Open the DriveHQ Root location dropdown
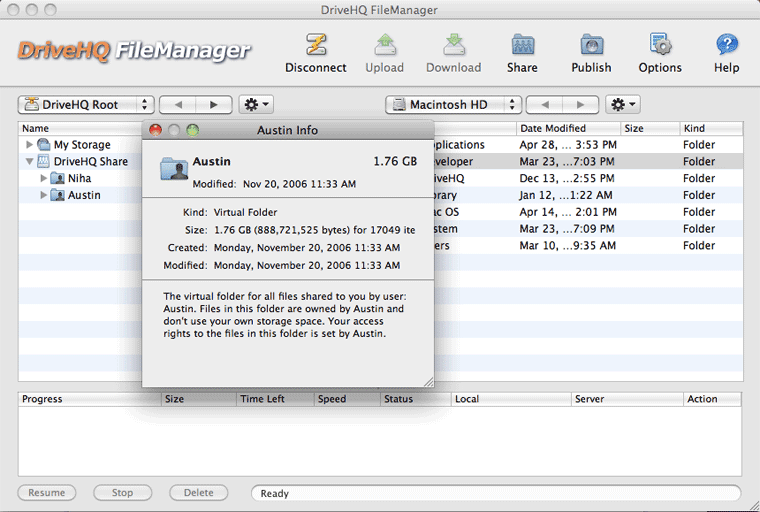 click(86, 105)
